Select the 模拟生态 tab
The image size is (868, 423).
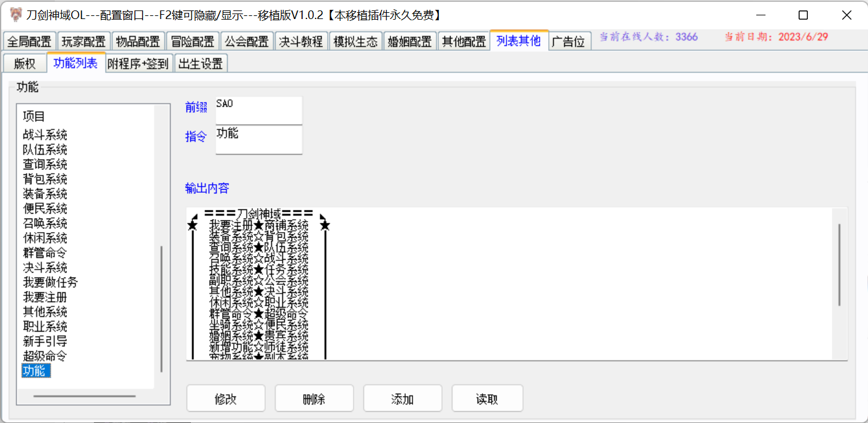click(355, 41)
